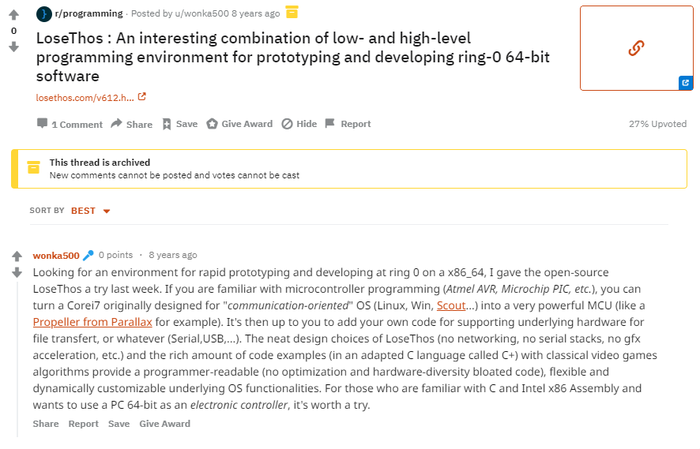The image size is (700, 449).
Task: Give Award to wonka500's comment
Action: pos(164,424)
